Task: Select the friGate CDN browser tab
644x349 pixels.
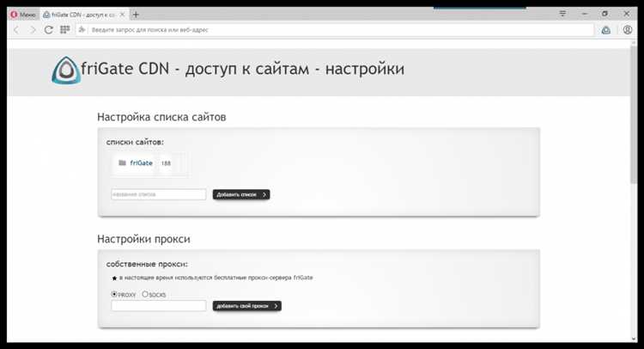Action: [x=84, y=15]
